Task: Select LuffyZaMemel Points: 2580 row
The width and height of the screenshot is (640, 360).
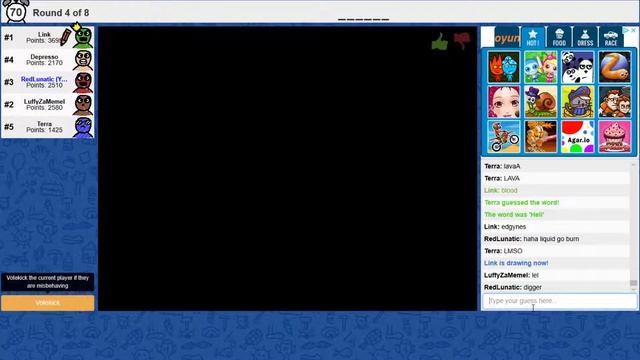Action: (48, 104)
